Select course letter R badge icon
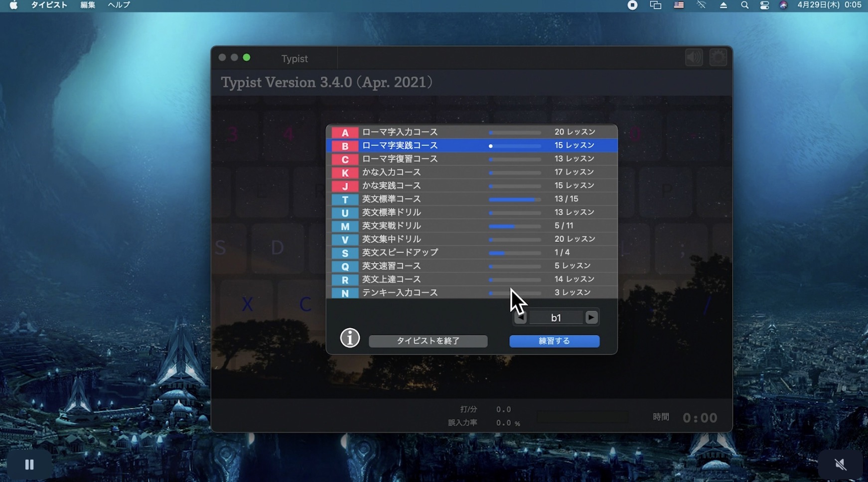This screenshot has width=868, height=482. [345, 280]
